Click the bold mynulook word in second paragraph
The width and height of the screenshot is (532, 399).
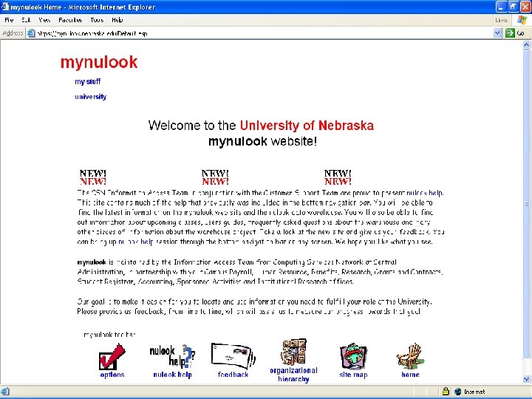click(92, 262)
